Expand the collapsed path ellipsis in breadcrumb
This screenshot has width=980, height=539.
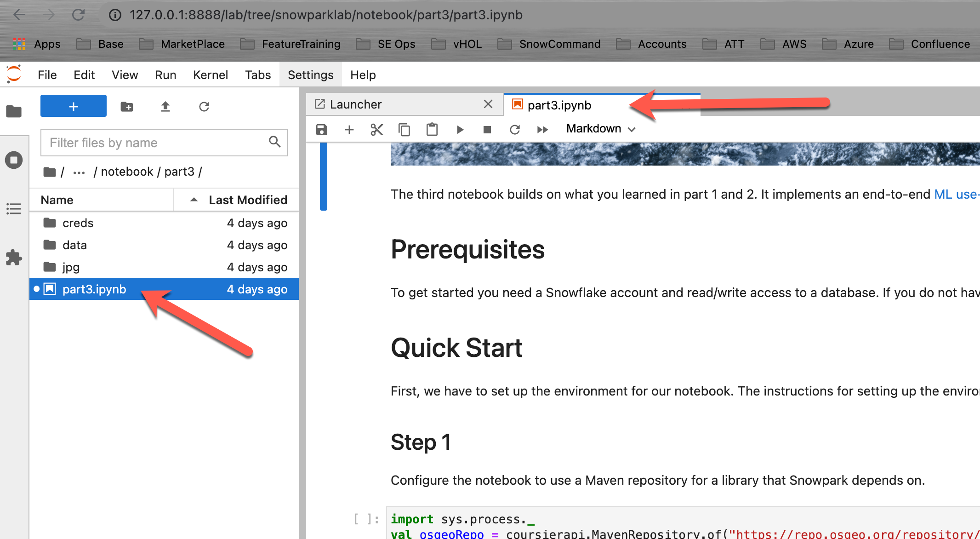click(79, 172)
